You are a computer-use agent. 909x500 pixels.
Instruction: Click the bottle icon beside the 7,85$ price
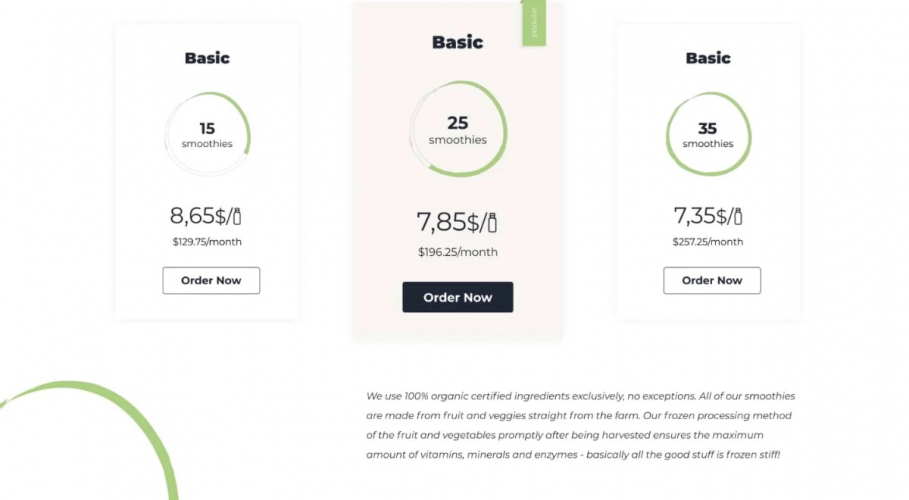pos(492,223)
